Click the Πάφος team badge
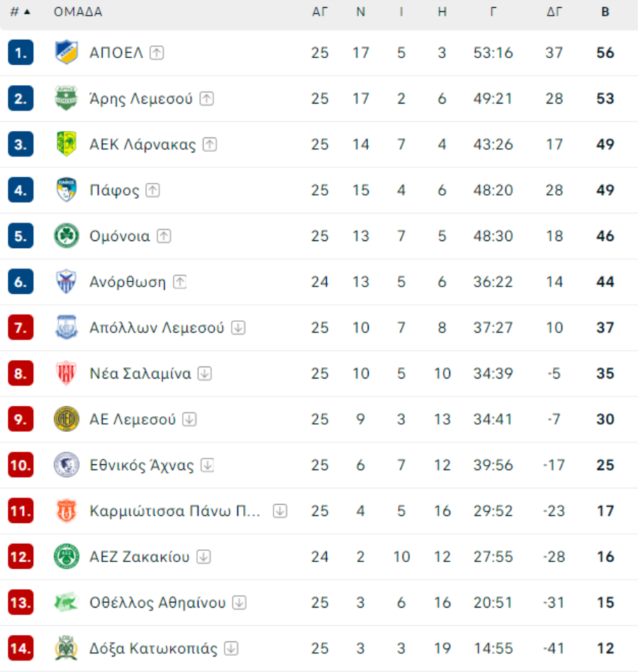Viewport: 638px width, 672px height. pyautogui.click(x=67, y=190)
